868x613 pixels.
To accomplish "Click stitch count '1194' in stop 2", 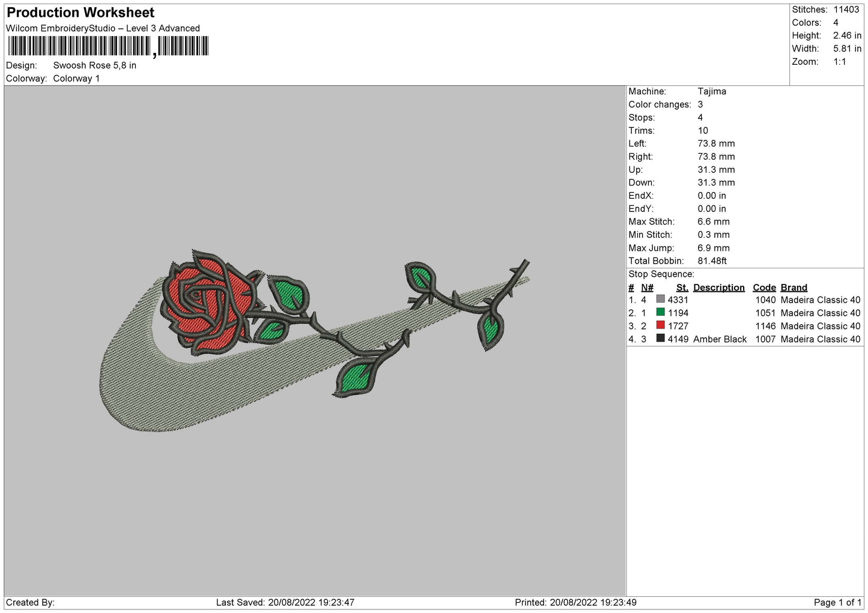I will pyautogui.click(x=678, y=313).
